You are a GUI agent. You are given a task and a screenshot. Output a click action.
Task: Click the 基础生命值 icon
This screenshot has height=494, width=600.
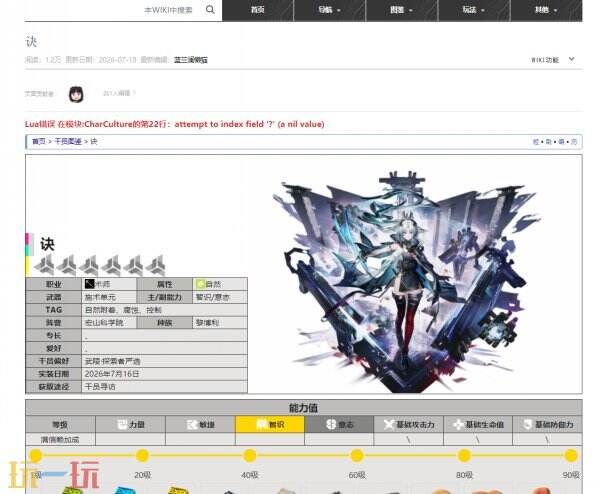pyautogui.click(x=458, y=425)
